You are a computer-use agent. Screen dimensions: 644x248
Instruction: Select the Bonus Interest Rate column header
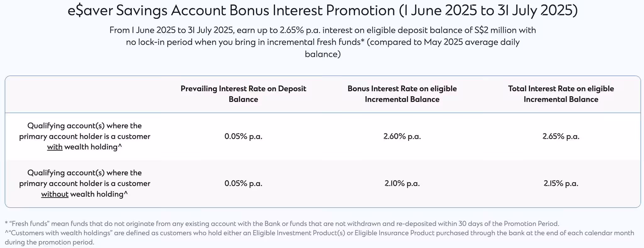click(x=402, y=94)
